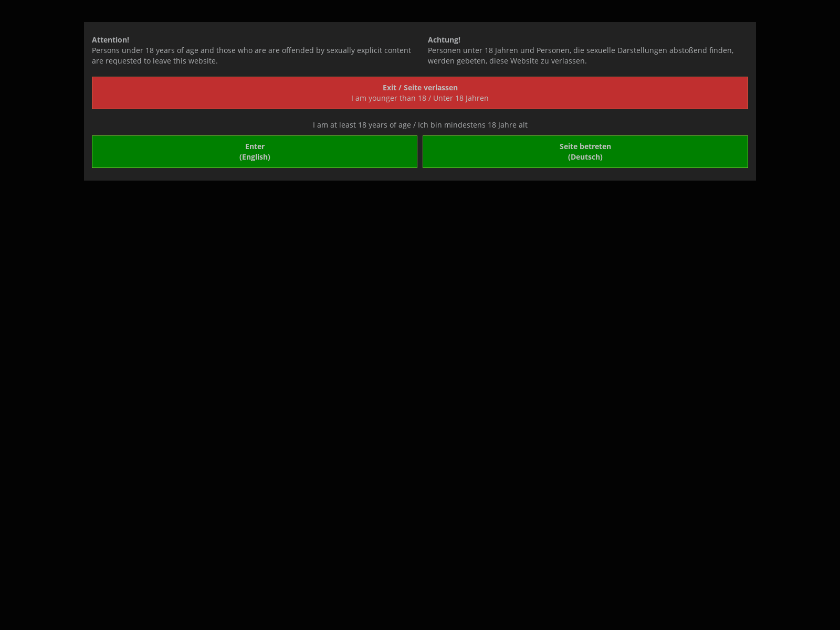
Task: Click the 'Attention!' heading text
Action: pyautogui.click(x=110, y=40)
